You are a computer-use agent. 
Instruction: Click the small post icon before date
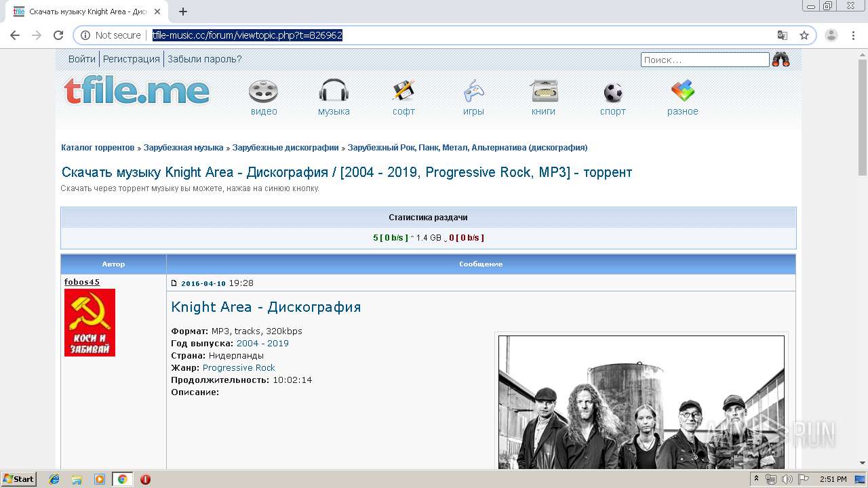click(x=174, y=283)
